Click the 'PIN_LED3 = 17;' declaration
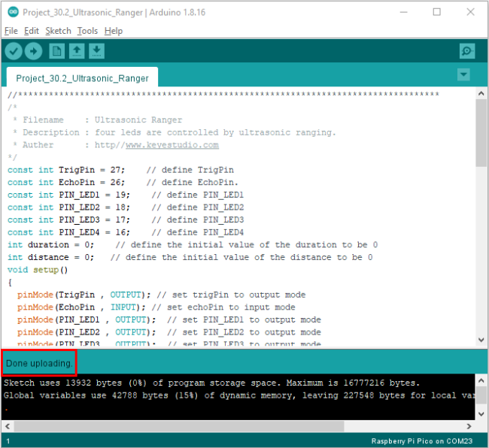The width and height of the screenshot is (489, 448). (94, 219)
